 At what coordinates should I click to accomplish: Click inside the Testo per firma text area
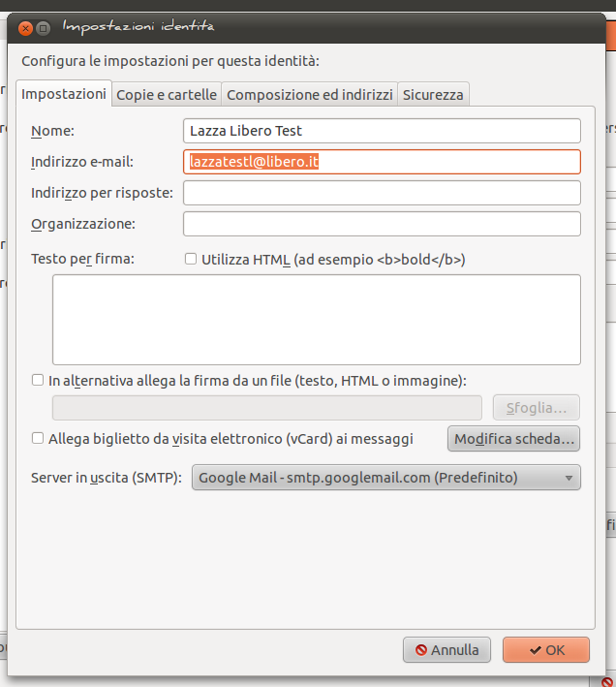[x=316, y=319]
